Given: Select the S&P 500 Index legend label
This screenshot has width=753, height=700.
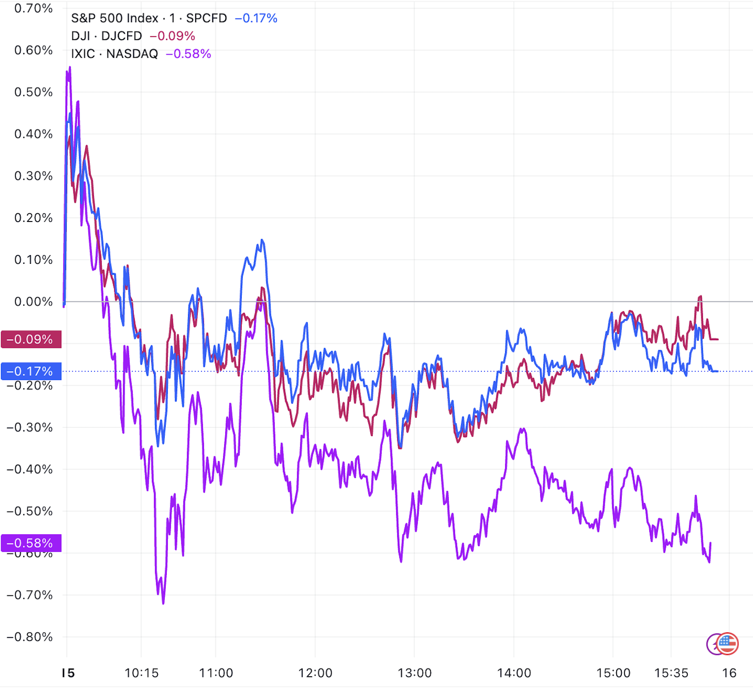Looking at the screenshot, I should pyautogui.click(x=149, y=18).
